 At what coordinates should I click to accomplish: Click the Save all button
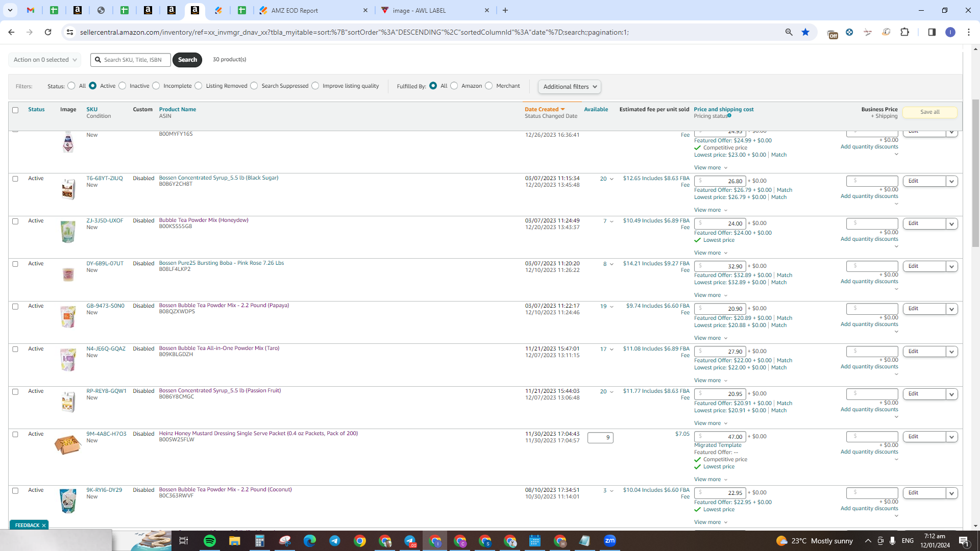[x=929, y=112]
